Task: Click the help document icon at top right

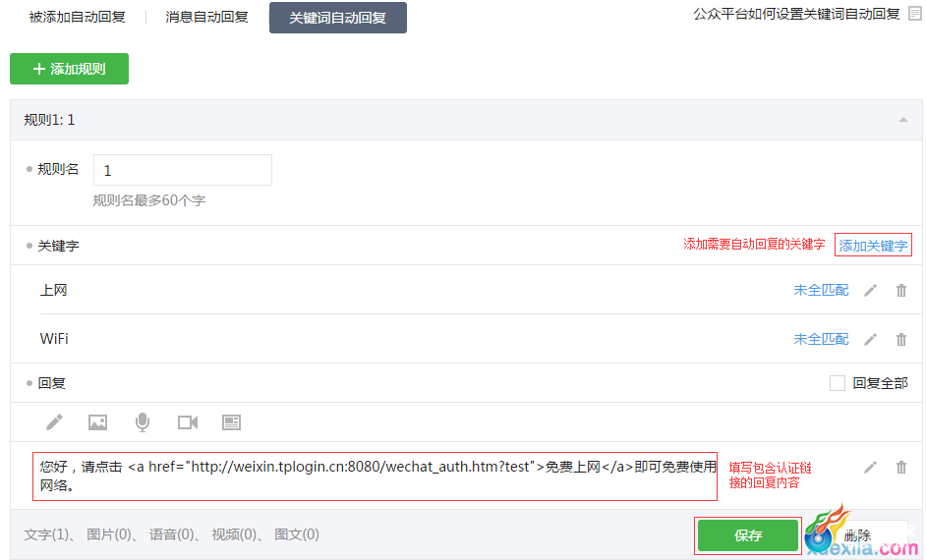Action: [915, 14]
